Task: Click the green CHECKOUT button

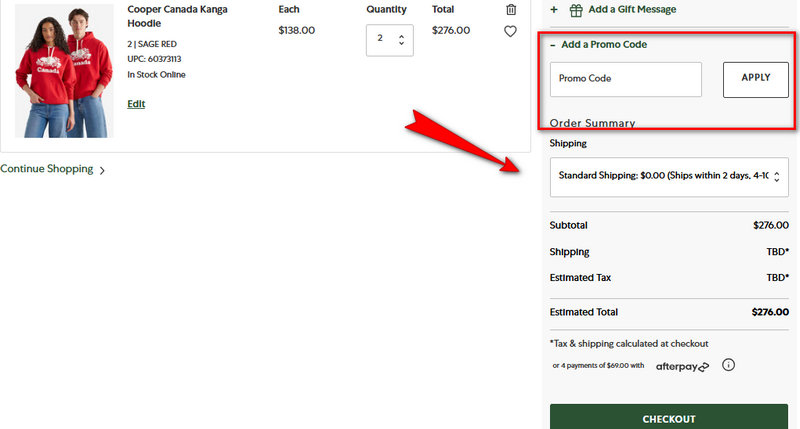Action: coord(669,417)
